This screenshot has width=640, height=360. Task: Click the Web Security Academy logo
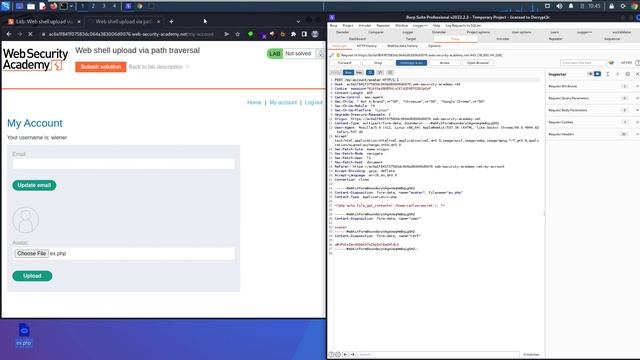point(36,60)
